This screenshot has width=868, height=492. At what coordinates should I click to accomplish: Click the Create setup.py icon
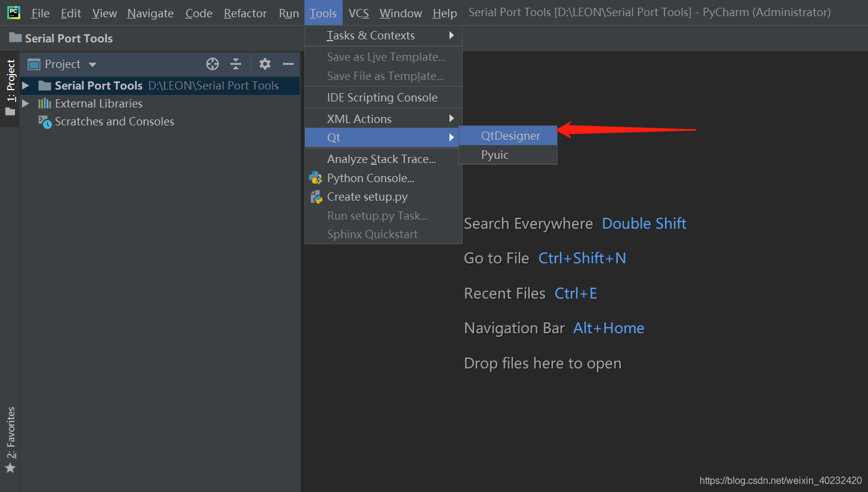[316, 197]
